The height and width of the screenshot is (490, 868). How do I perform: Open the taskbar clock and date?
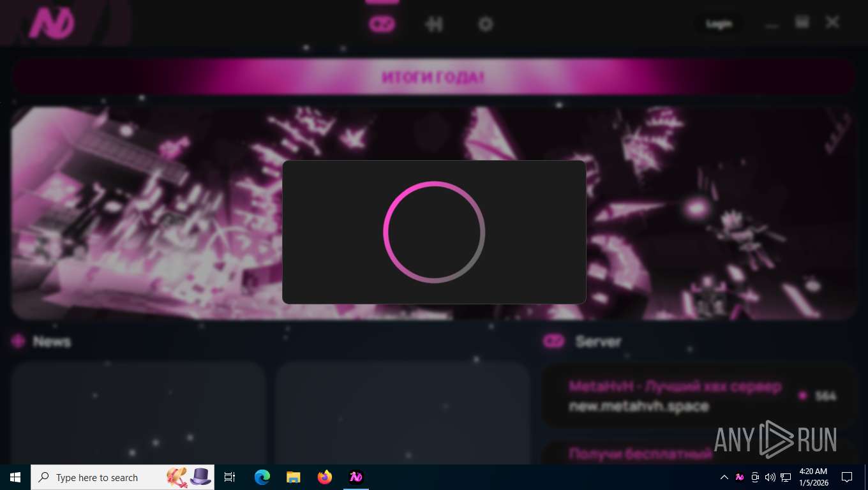tap(813, 477)
